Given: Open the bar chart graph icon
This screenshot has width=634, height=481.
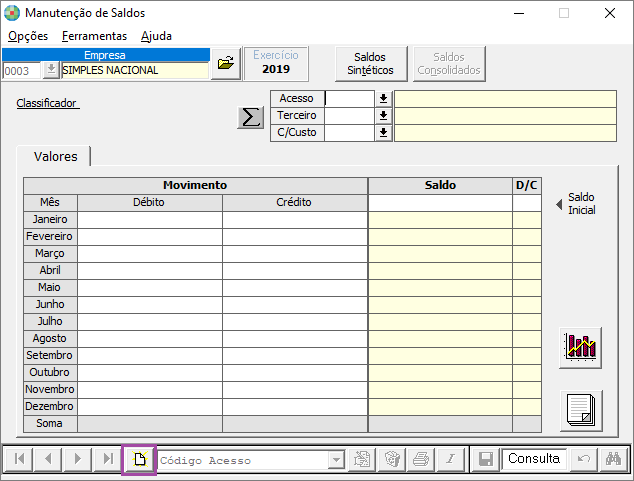Looking at the screenshot, I should 581,346.
